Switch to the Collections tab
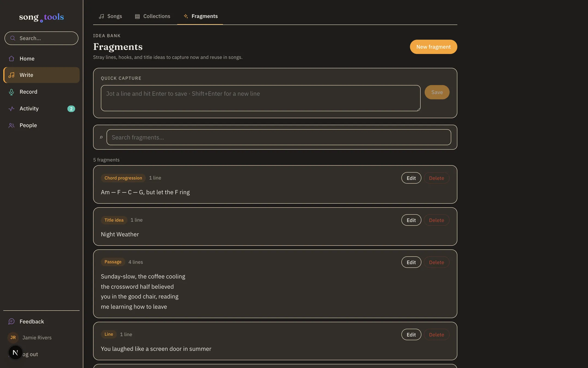This screenshot has height=368, width=588. [153, 16]
